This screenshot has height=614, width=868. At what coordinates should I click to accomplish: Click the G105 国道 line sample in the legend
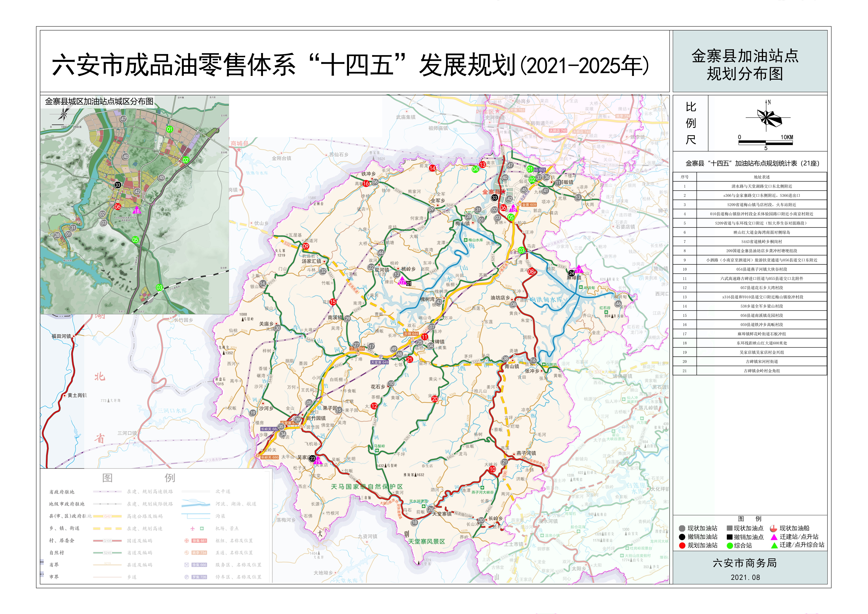click(x=107, y=541)
